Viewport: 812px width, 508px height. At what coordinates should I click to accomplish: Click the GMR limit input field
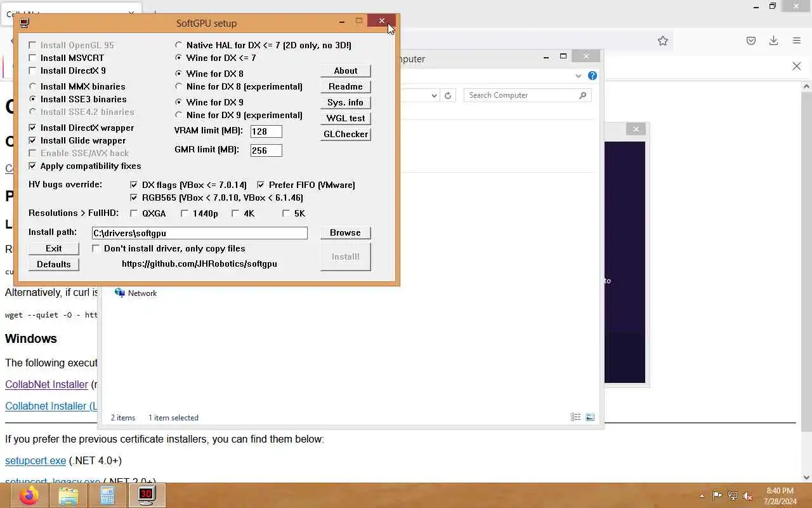(x=266, y=150)
